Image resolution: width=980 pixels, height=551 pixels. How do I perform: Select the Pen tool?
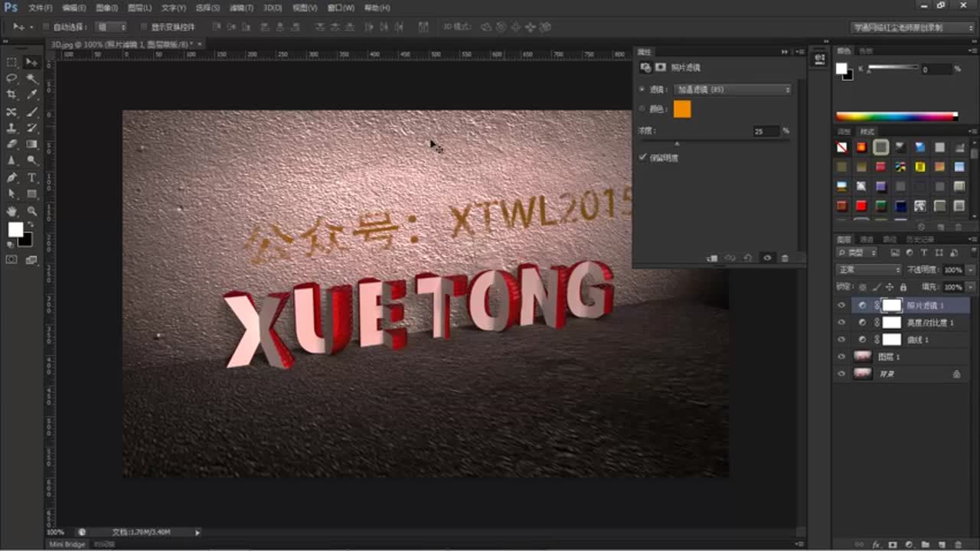pyautogui.click(x=11, y=178)
